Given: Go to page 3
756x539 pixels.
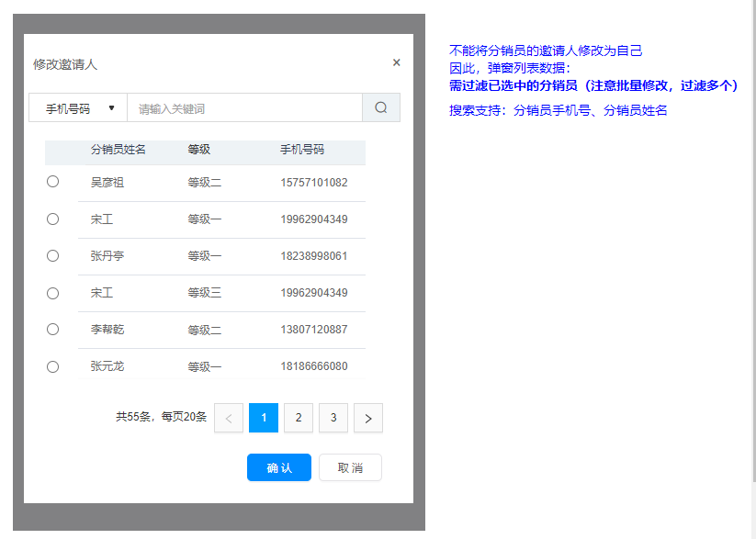Looking at the screenshot, I should tap(333, 418).
